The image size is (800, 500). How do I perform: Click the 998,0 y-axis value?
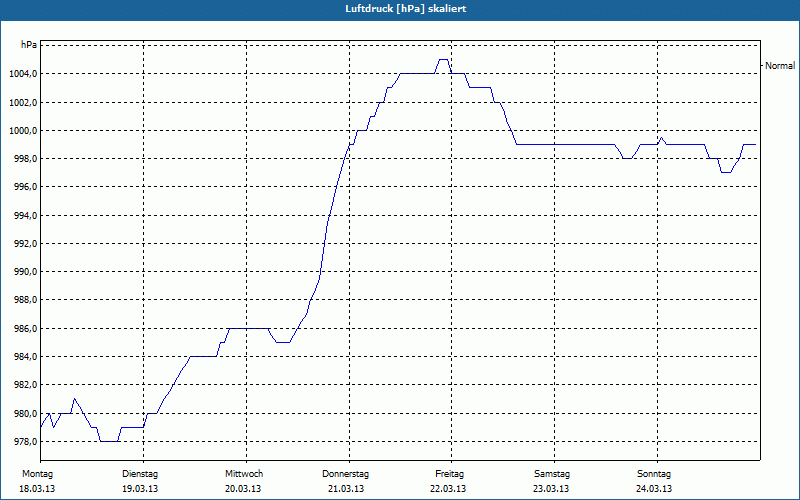point(25,159)
